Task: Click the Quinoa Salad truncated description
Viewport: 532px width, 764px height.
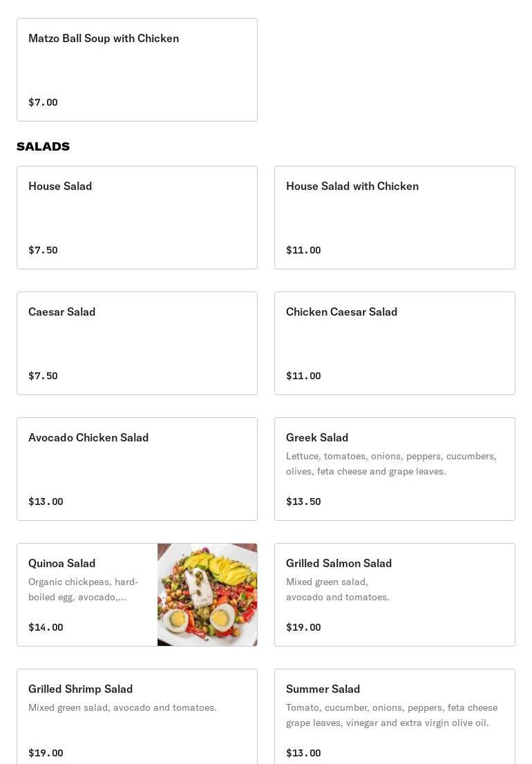Action: point(84,589)
